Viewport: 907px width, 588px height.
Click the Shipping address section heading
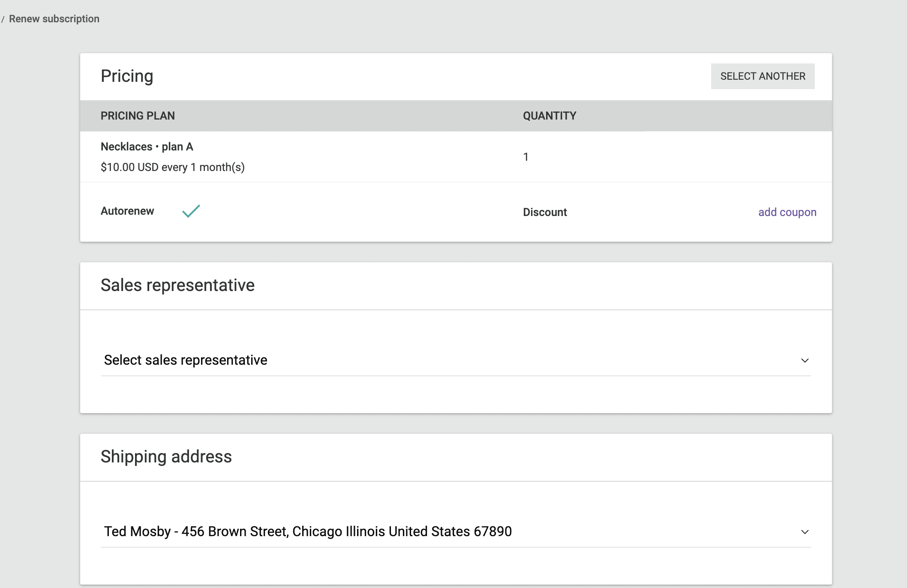pyautogui.click(x=166, y=457)
